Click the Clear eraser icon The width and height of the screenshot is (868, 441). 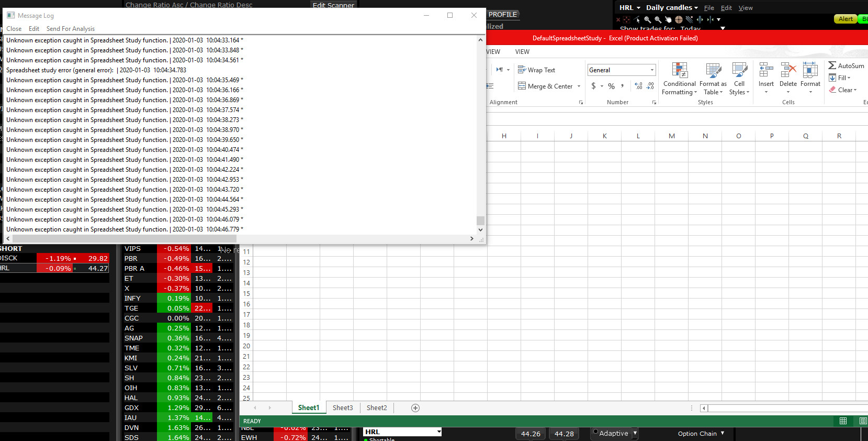[x=832, y=90]
